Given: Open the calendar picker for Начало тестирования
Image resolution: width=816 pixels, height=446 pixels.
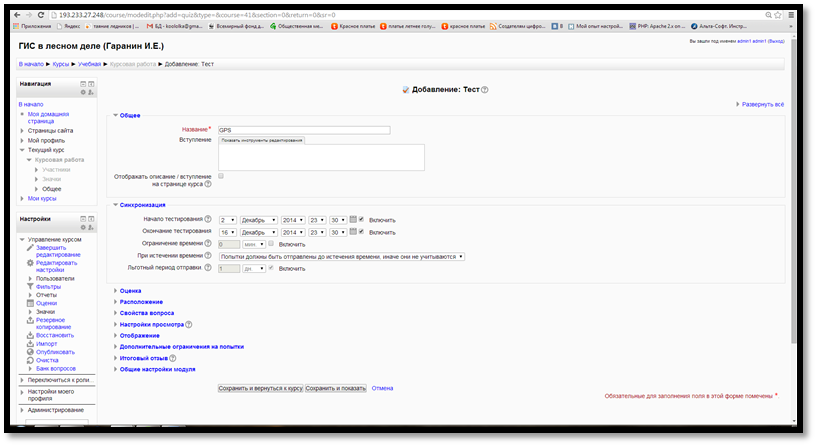Looking at the screenshot, I should [x=353, y=219].
